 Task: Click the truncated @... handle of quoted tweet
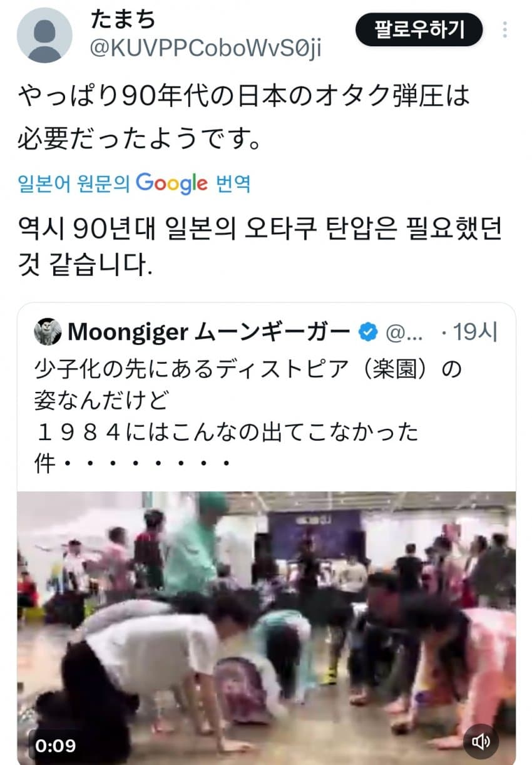(x=405, y=333)
